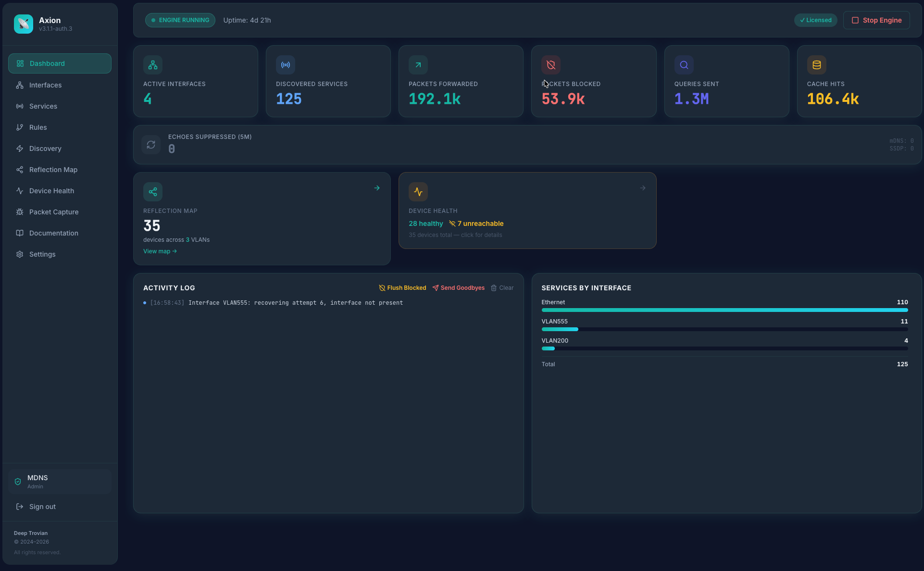This screenshot has width=924, height=571.
Task: Click the Total 125 row in Services by Interface
Action: pos(724,364)
